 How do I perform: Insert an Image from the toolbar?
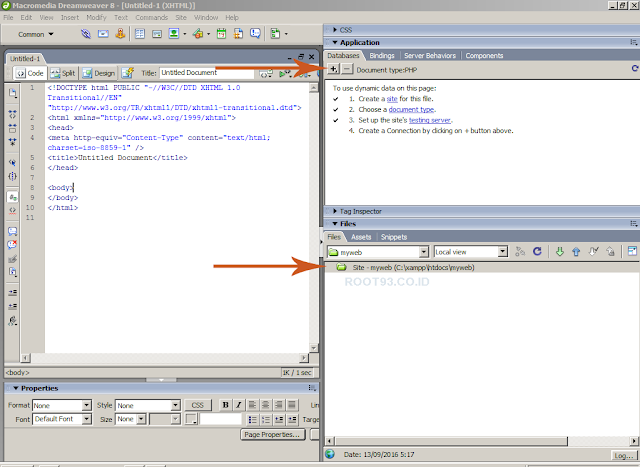174,34
